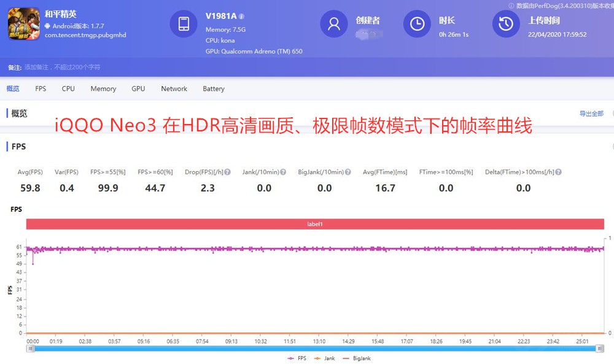This screenshot has height=364, width=614.
Task: Select the red label1 bar
Action: tap(315, 224)
